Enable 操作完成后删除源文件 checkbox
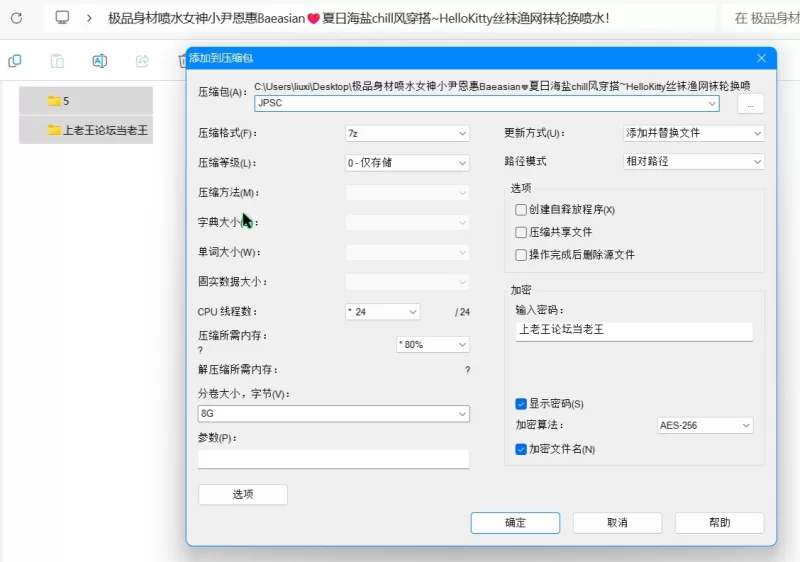Screen dimensions: 800x562 pyautogui.click(x=521, y=254)
